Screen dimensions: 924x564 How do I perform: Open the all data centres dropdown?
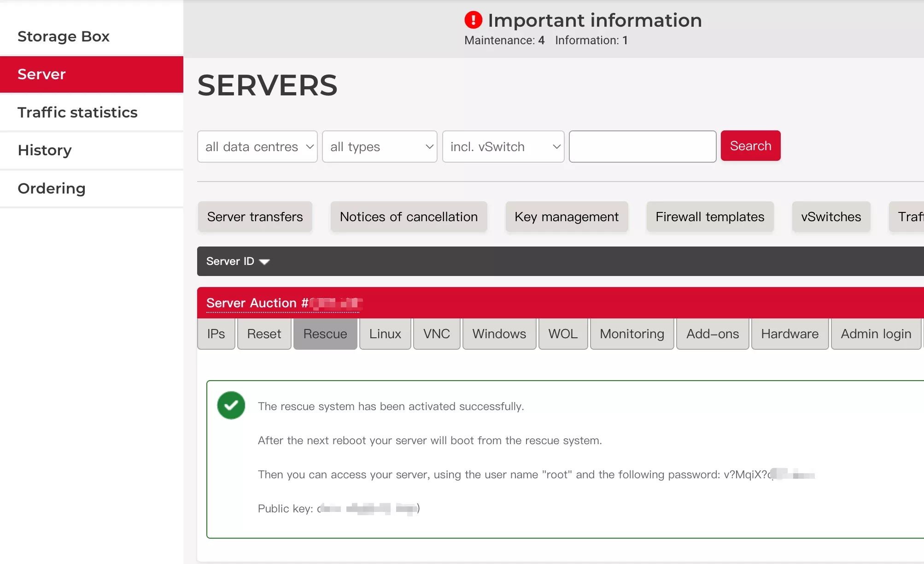257,147
